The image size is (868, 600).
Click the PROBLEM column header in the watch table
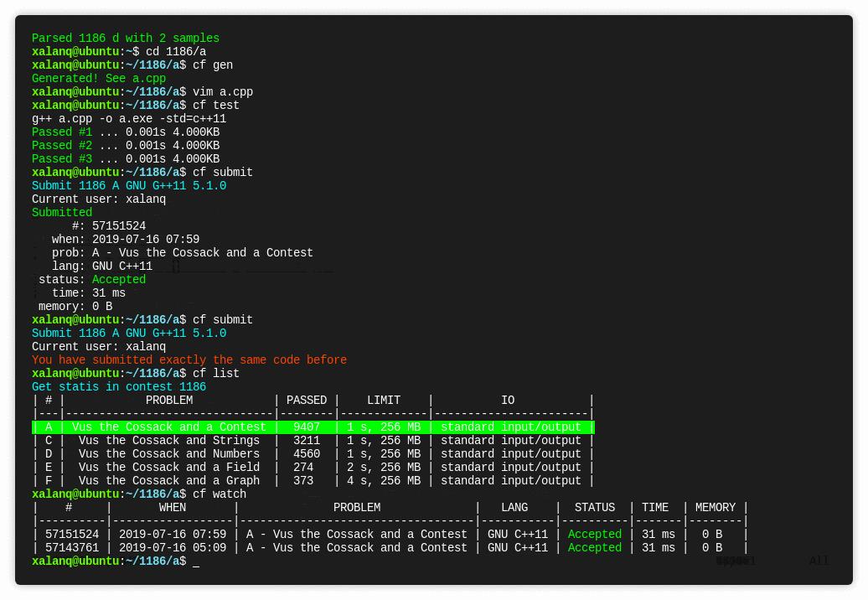tap(357, 507)
